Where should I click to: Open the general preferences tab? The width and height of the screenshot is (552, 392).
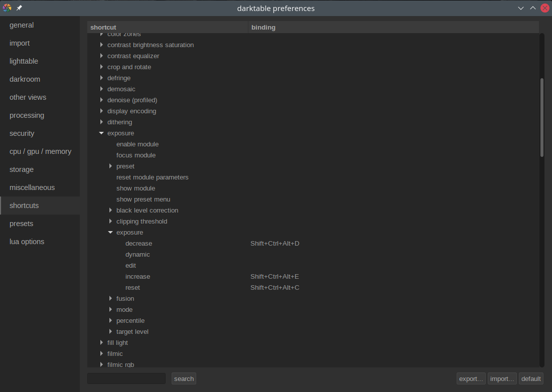coord(40,25)
